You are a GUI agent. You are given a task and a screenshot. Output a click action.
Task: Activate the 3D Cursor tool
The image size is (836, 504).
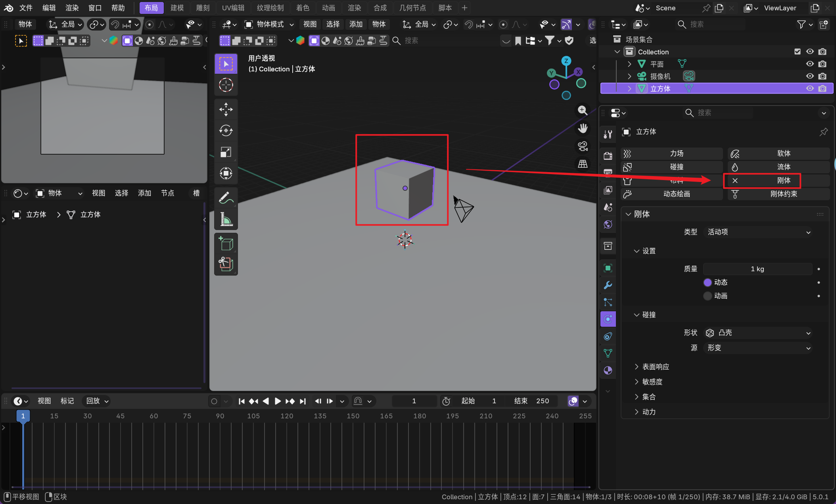coord(226,85)
